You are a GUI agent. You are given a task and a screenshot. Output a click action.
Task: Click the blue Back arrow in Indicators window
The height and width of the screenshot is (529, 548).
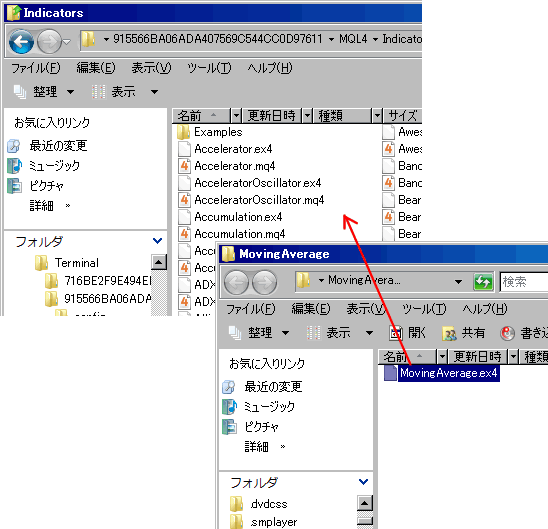(x=21, y=42)
